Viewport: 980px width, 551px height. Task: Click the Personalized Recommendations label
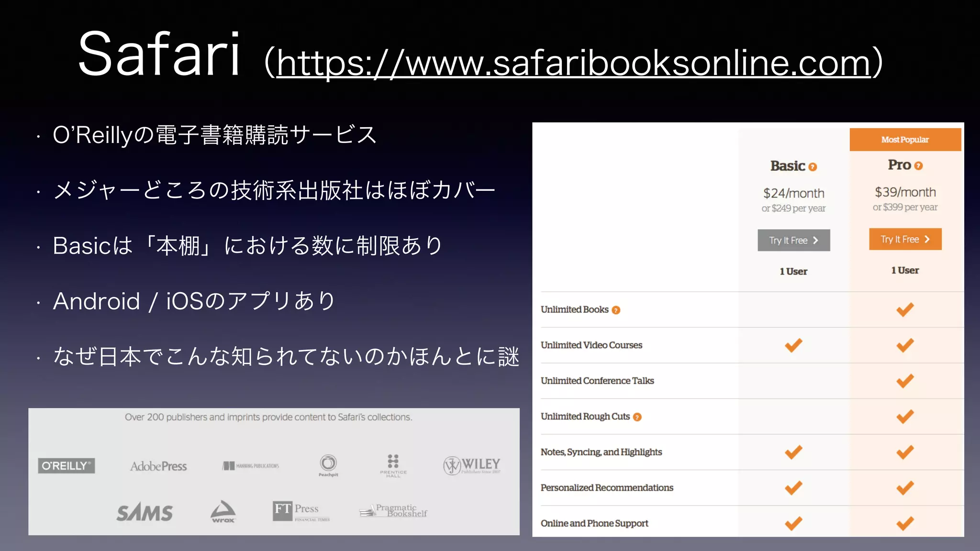click(x=607, y=488)
